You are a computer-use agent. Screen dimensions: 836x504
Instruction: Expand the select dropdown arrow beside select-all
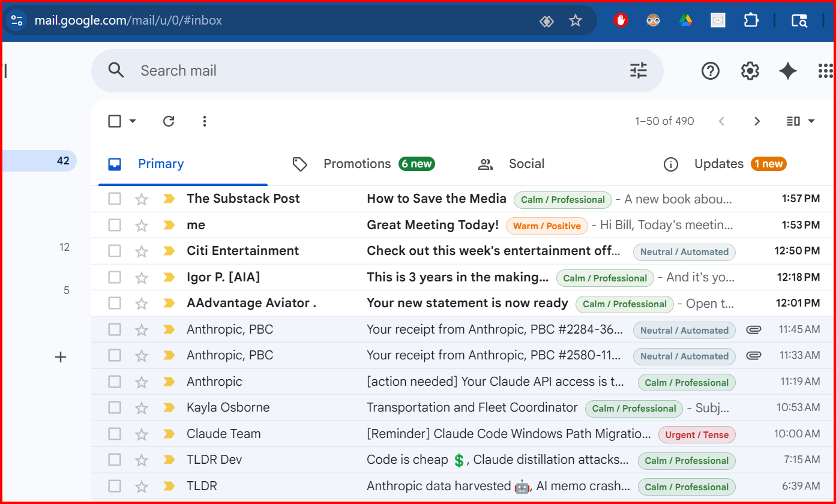point(133,121)
